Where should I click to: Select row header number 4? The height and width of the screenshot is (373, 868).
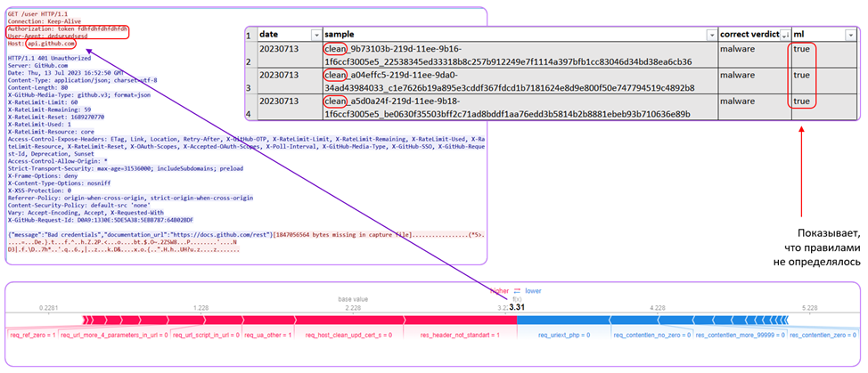point(250,114)
